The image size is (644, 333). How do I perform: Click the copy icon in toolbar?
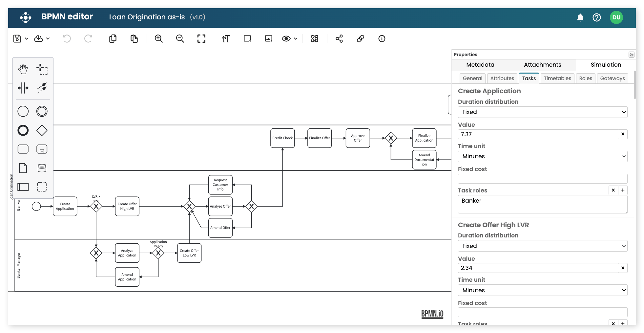113,39
